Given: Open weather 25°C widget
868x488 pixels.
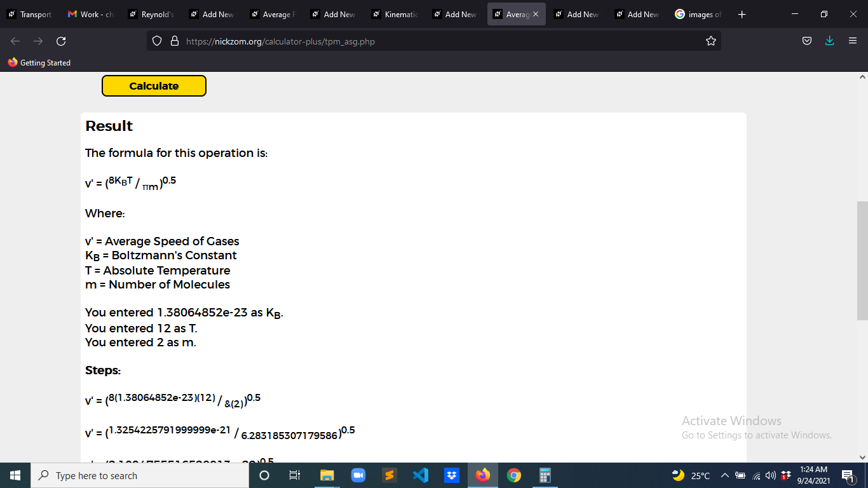Looking at the screenshot, I should (691, 475).
